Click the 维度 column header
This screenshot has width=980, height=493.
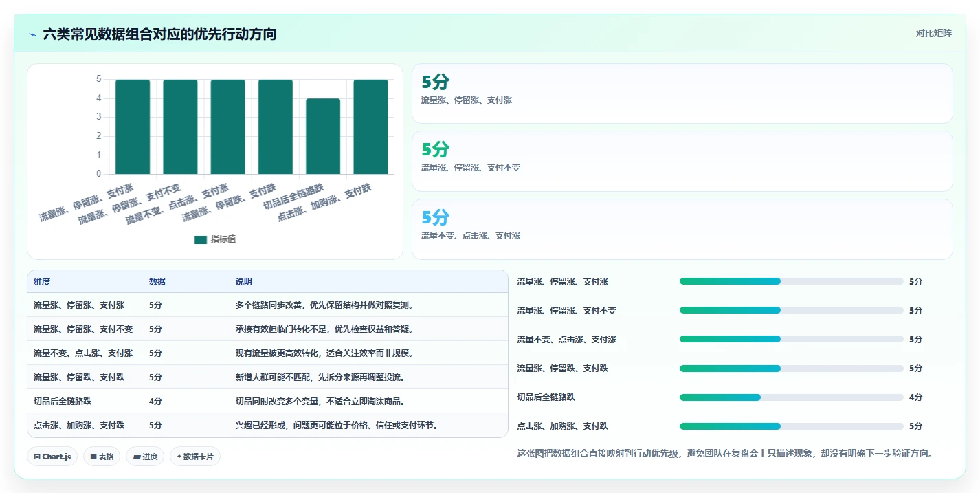42,282
